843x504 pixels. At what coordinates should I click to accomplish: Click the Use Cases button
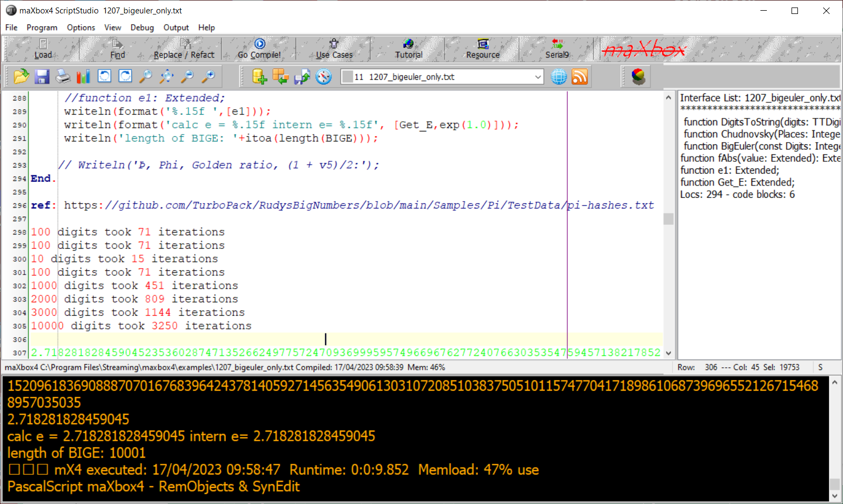coord(334,49)
